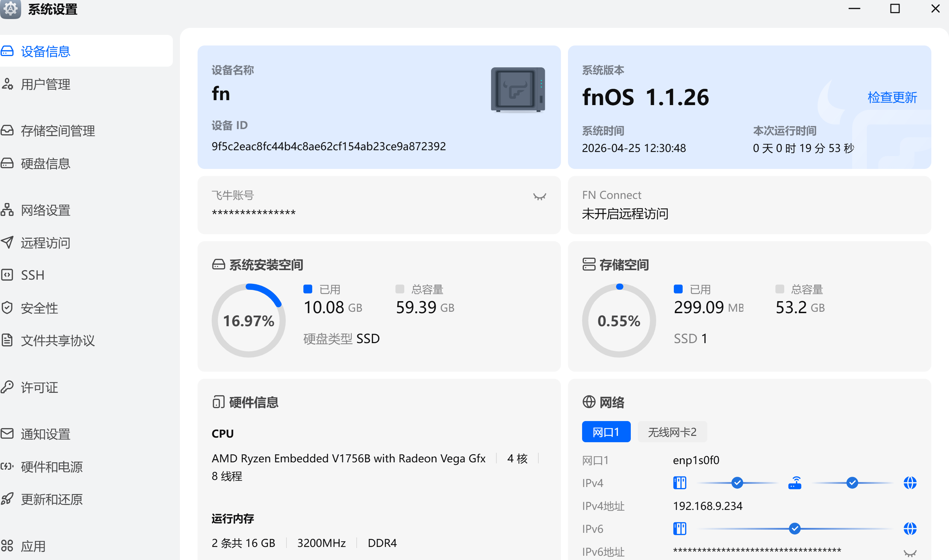This screenshot has width=949, height=560.
Task: Click the FN Connect 未开启远程访问 status
Action: click(625, 214)
